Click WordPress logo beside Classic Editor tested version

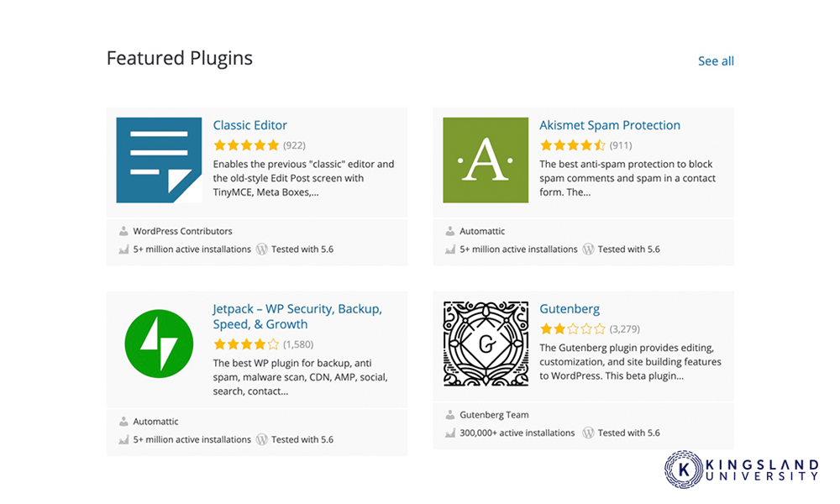click(261, 249)
